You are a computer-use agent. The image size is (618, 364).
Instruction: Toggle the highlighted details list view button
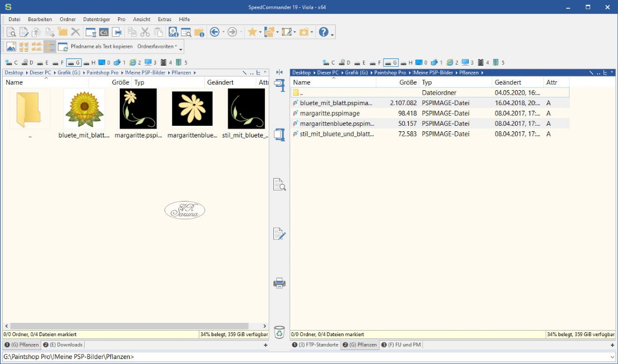pos(50,47)
